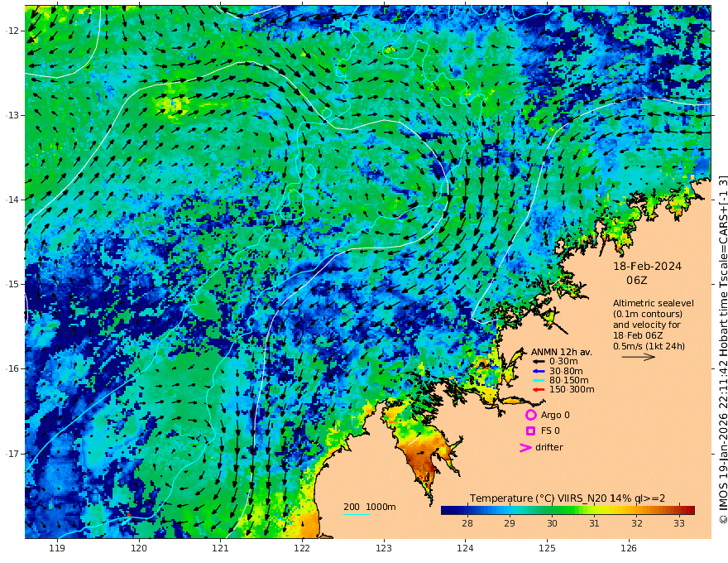
Task: Click the longitude axis label 121
Action: click(221, 548)
